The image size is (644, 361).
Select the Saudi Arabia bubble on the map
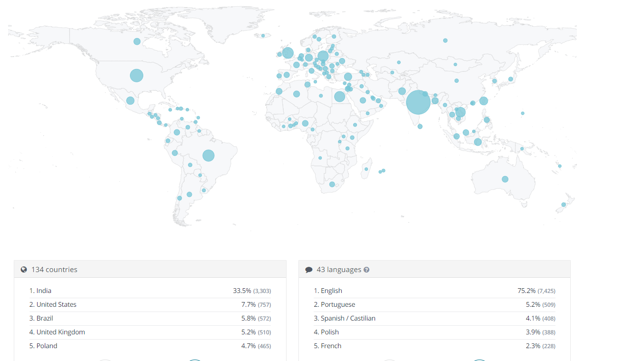pos(363,100)
